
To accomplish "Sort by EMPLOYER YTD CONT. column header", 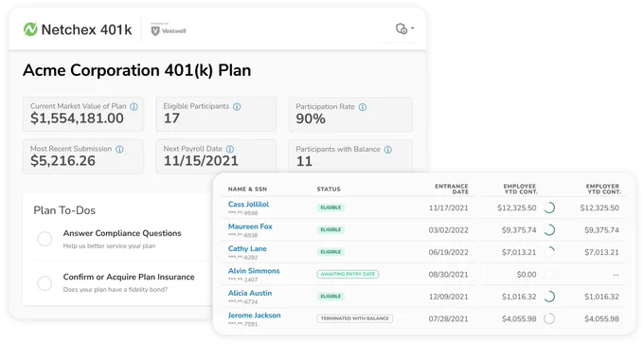I will click(603, 189).
